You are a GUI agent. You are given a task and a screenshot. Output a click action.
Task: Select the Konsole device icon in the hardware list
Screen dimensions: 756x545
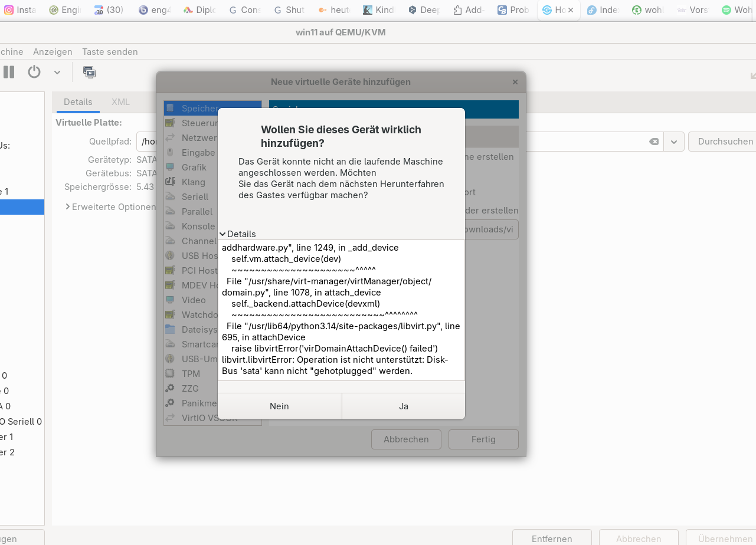point(170,226)
